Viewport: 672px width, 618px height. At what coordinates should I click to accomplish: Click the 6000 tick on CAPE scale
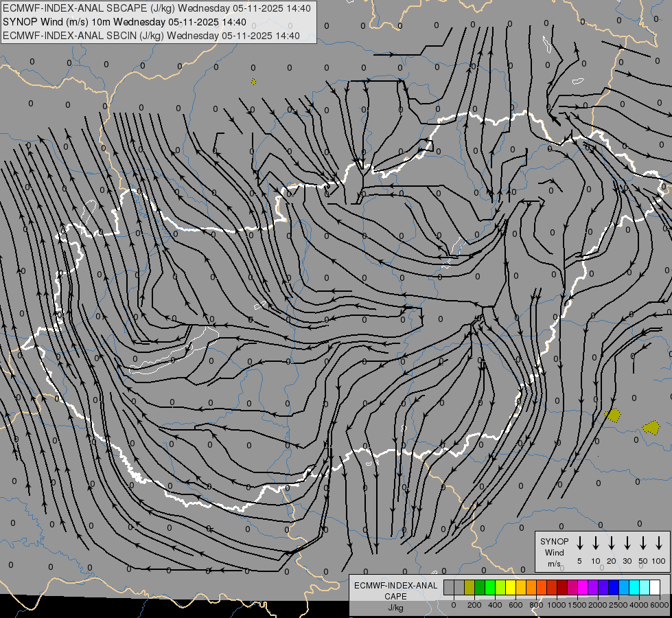tap(660, 605)
